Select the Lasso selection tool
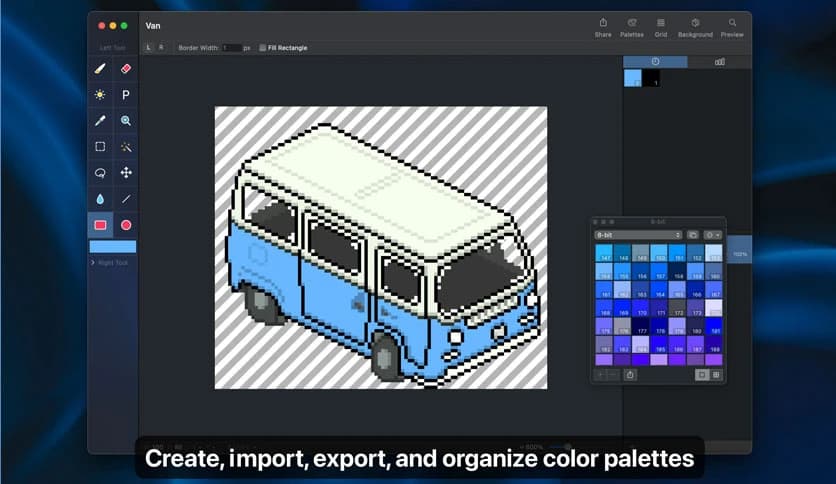This screenshot has width=836, height=484. (100, 173)
